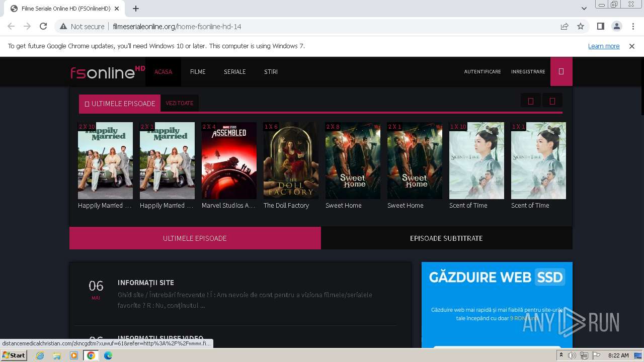Open the STIRI menu item
The height and width of the screenshot is (362, 644).
pos(271,71)
